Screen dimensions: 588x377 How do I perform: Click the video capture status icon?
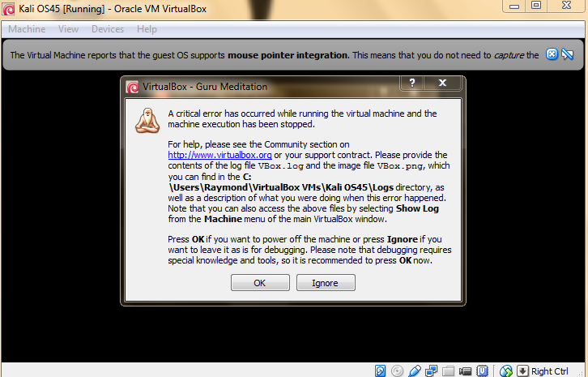pyautogui.click(x=466, y=371)
